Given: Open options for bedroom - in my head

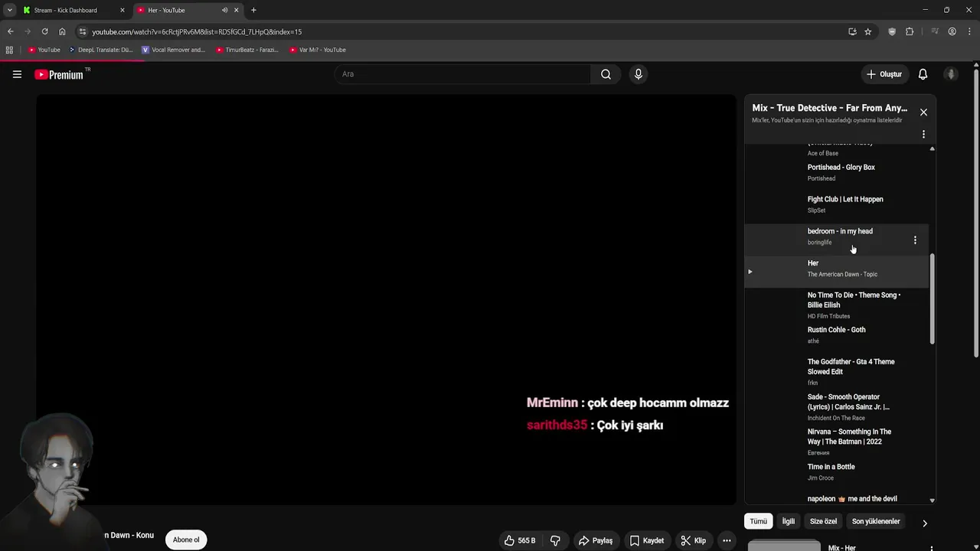Looking at the screenshot, I should (x=915, y=240).
